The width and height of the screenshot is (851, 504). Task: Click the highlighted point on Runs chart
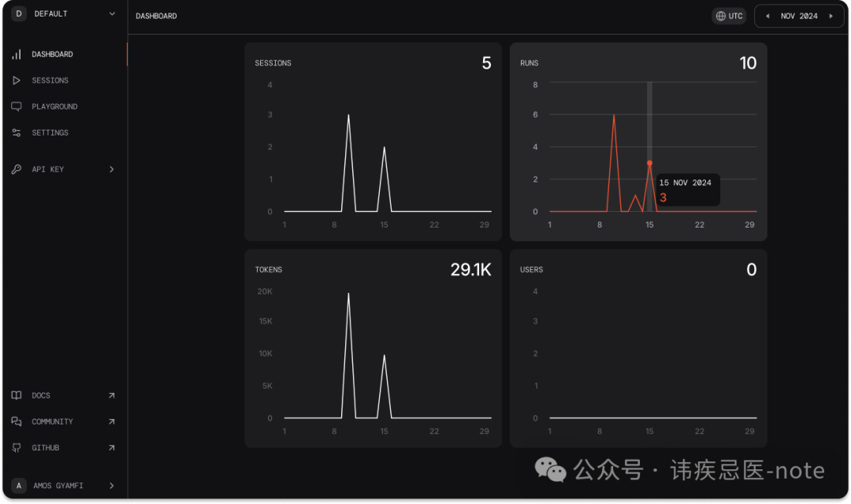649,163
